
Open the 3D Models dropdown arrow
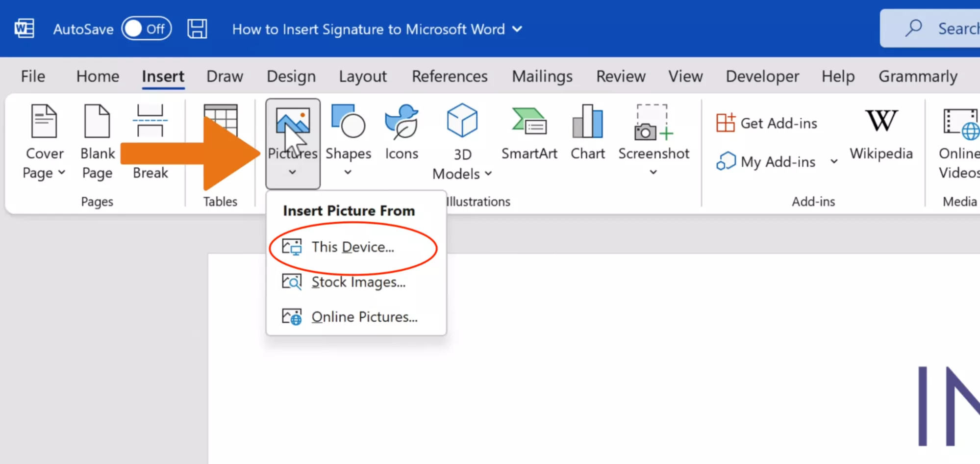pyautogui.click(x=488, y=174)
